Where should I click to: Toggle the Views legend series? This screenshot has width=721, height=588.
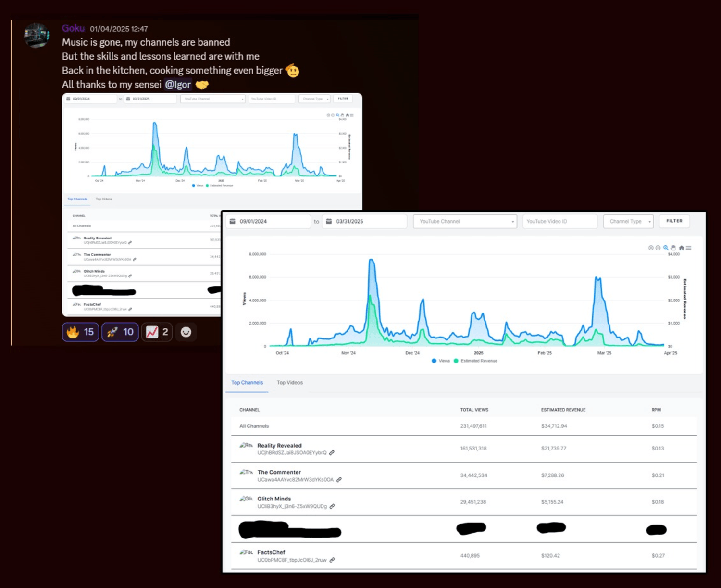point(441,361)
